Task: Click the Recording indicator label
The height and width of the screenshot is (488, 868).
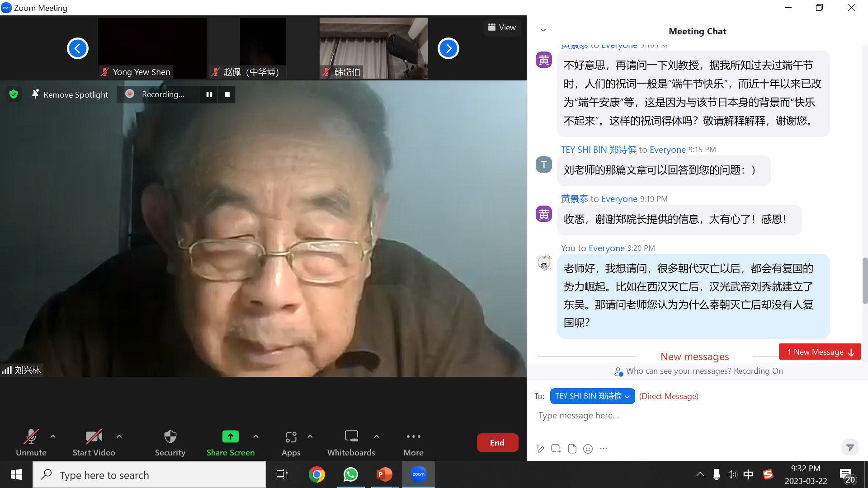Action: click(163, 94)
